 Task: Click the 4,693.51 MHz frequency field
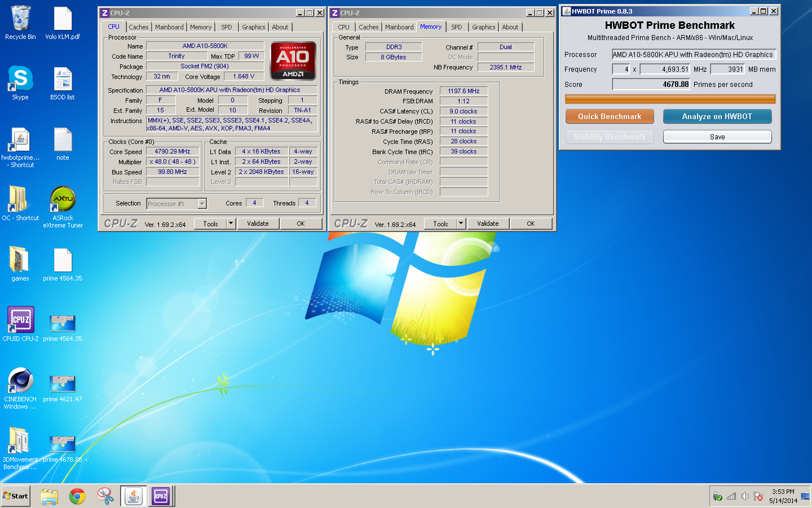point(665,69)
